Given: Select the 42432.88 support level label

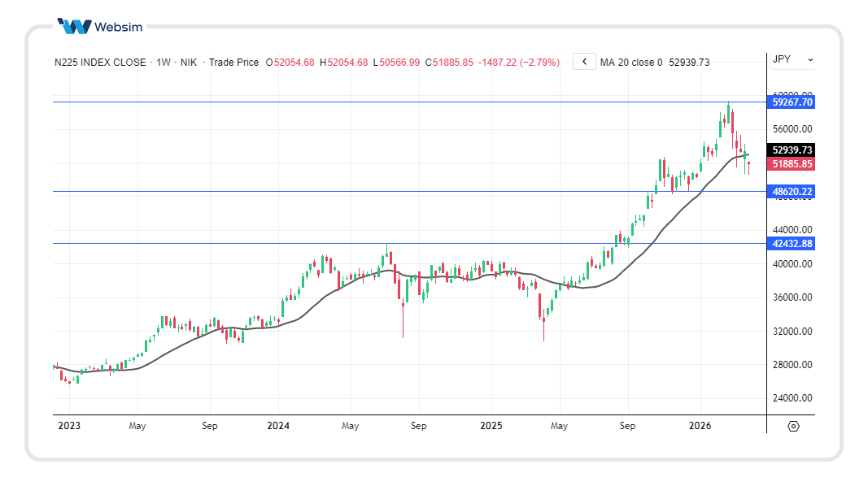Looking at the screenshot, I should coord(792,243).
